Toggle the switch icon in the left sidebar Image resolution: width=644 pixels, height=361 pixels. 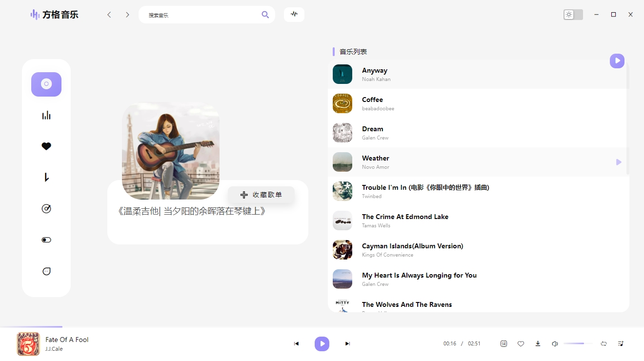click(46, 240)
